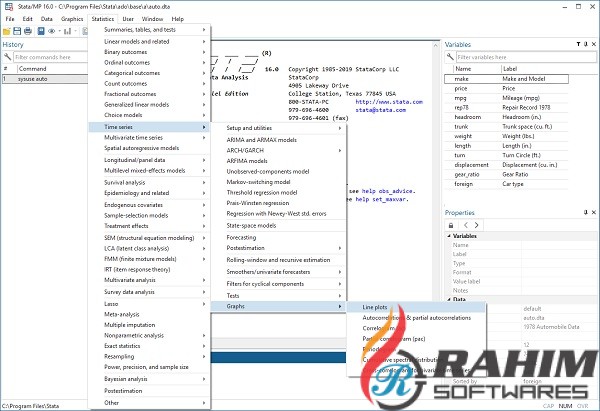The height and width of the screenshot is (411, 600).
Task: Select Meta-analysis menu entry
Action: click(149, 314)
